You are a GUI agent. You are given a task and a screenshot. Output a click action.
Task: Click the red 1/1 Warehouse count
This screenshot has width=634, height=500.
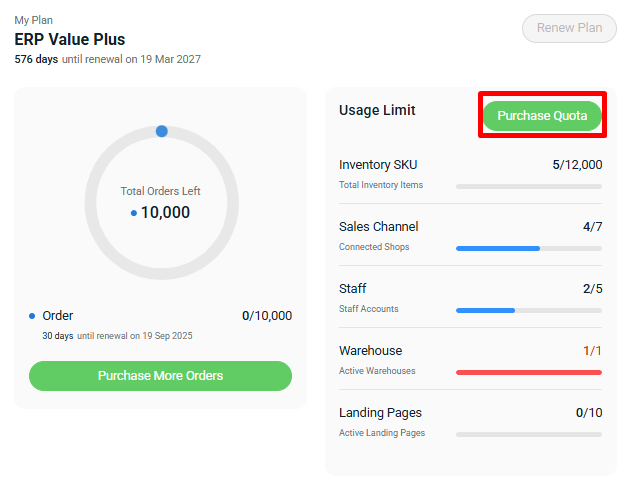click(592, 350)
